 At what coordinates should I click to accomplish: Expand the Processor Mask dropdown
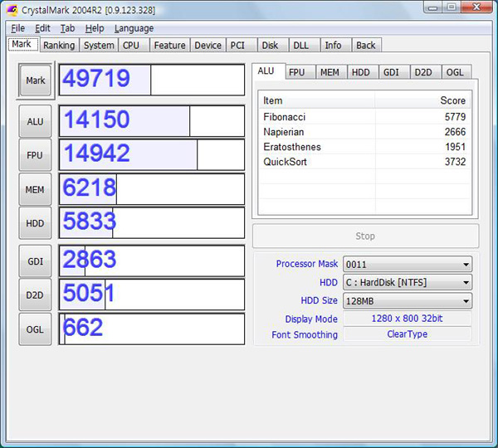pos(408,264)
